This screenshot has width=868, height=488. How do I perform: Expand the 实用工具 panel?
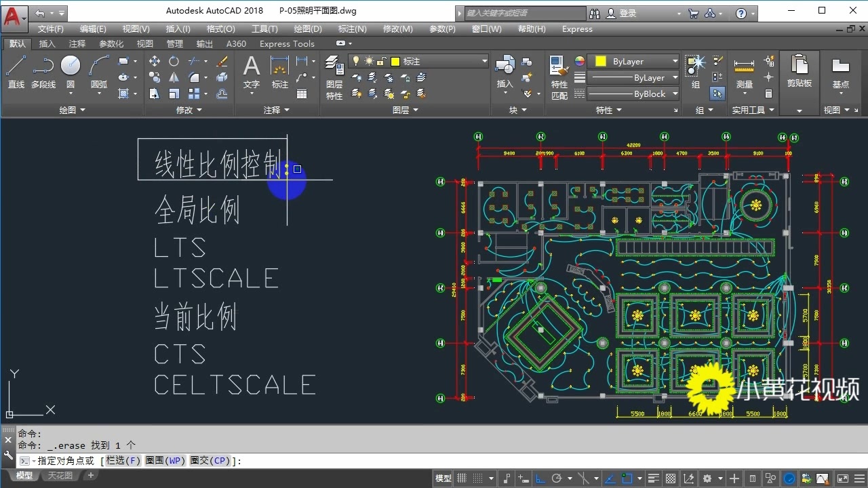point(753,110)
